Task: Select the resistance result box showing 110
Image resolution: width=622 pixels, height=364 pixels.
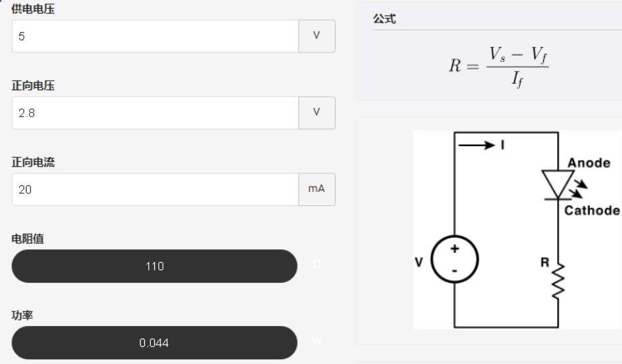Action: pyautogui.click(x=154, y=266)
